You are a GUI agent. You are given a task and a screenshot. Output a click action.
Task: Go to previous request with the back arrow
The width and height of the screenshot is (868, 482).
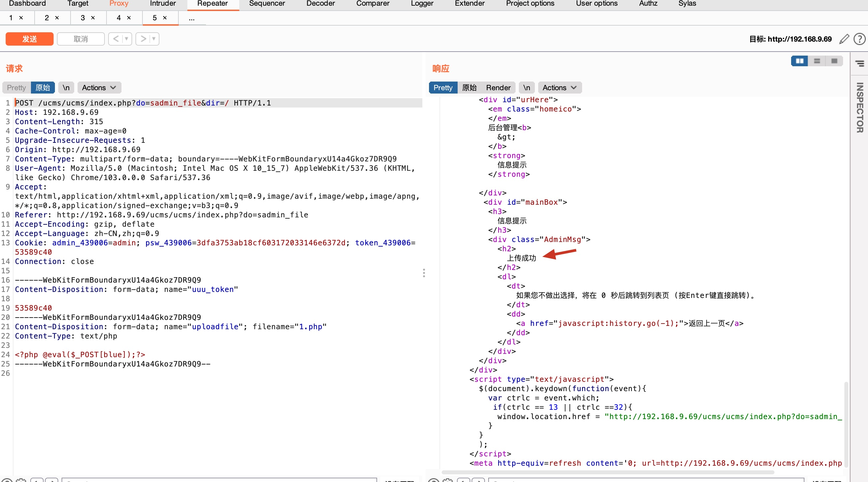[x=115, y=39]
